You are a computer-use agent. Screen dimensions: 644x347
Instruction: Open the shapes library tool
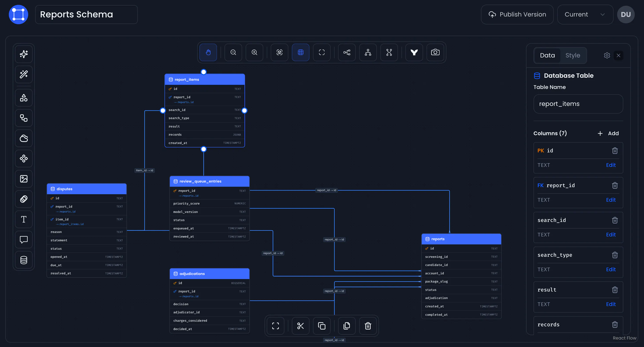[24, 98]
